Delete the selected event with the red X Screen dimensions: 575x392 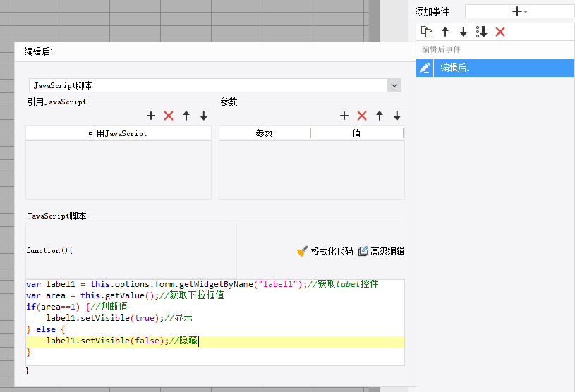500,32
